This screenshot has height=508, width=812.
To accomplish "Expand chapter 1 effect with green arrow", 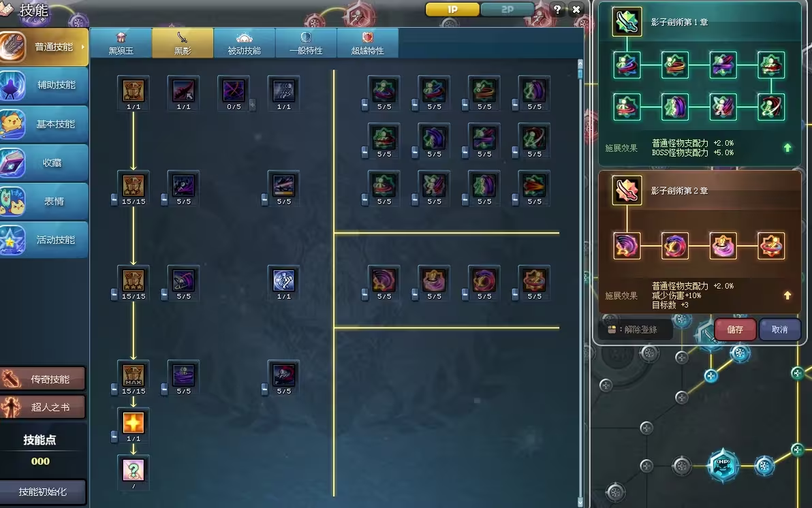I will [x=787, y=148].
